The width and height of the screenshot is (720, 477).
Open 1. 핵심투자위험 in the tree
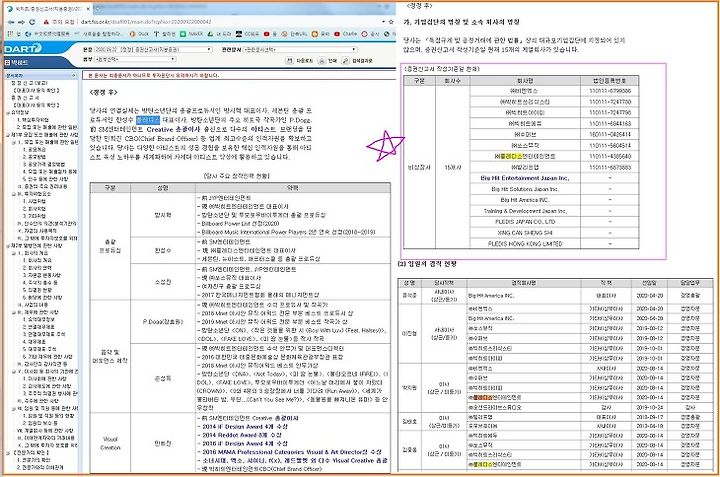pyautogui.click(x=34, y=120)
